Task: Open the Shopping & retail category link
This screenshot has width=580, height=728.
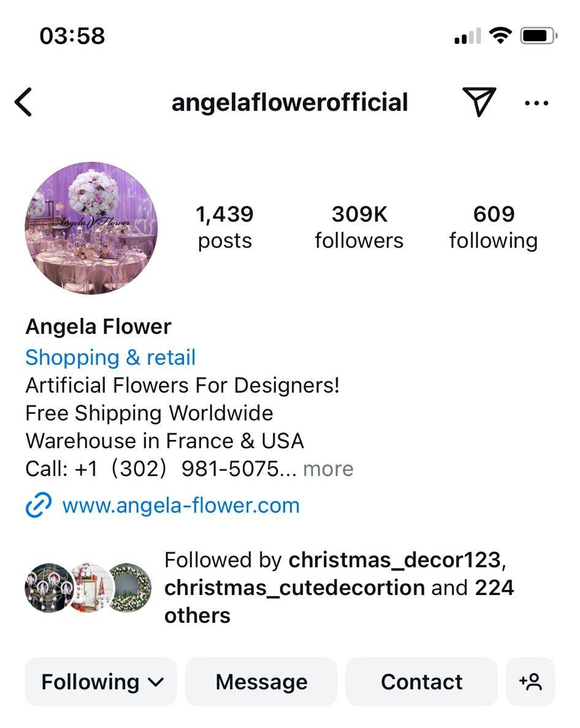Action: (110, 357)
